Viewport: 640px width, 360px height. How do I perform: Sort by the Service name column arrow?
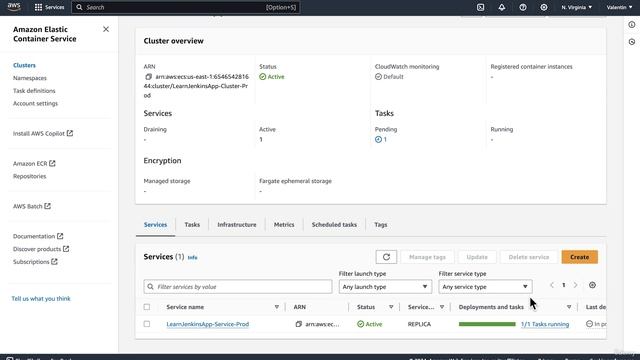pyautogui.click(x=277, y=307)
